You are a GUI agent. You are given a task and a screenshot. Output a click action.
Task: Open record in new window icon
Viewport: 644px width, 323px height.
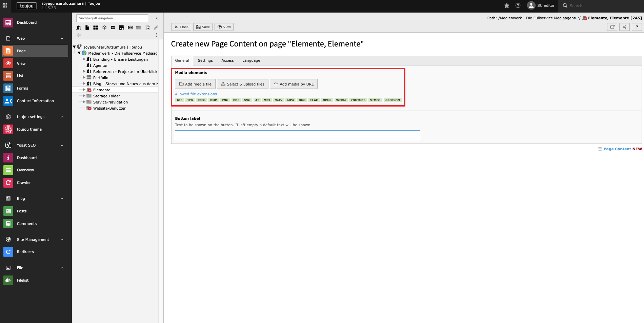612,27
